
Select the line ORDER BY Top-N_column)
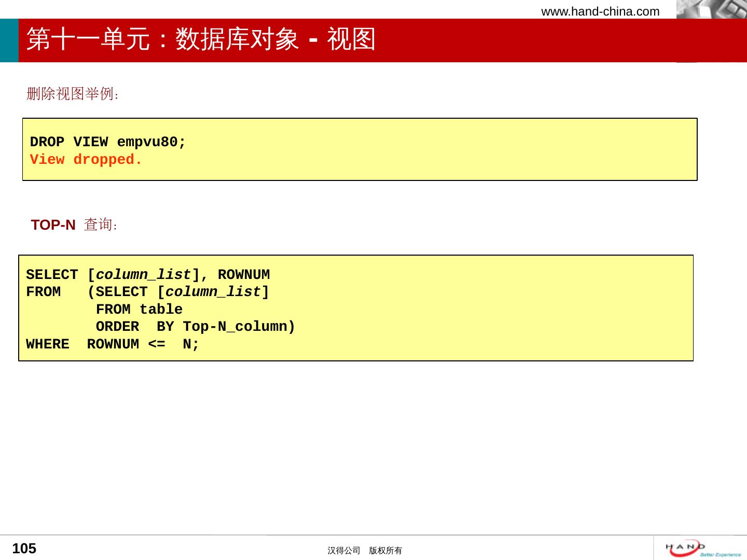196,327
